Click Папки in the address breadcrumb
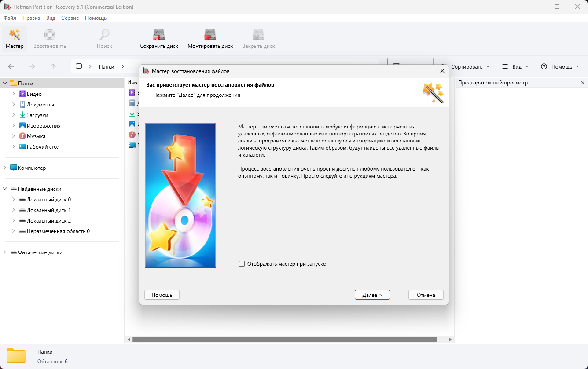588x369 pixels. coord(107,66)
